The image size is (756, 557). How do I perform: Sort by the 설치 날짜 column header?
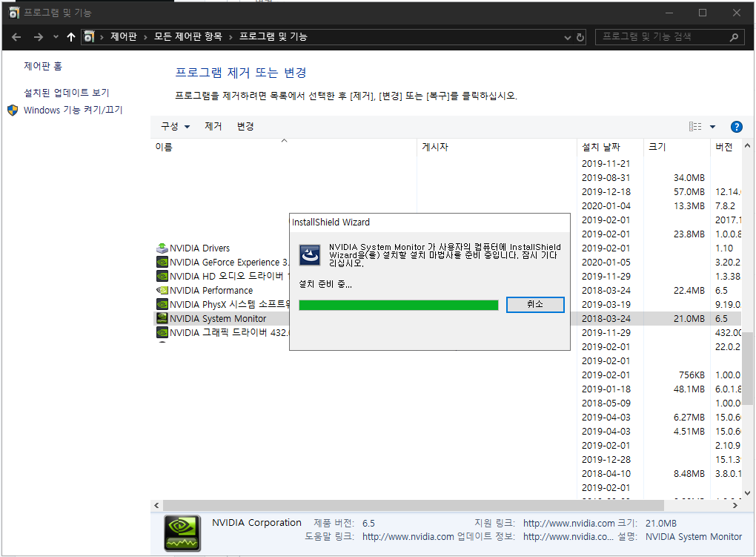pos(611,147)
